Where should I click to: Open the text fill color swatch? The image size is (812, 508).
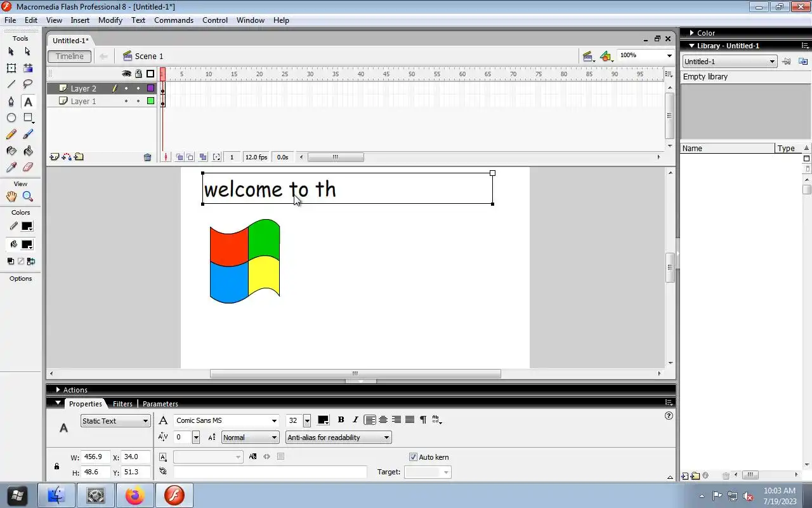tap(323, 420)
